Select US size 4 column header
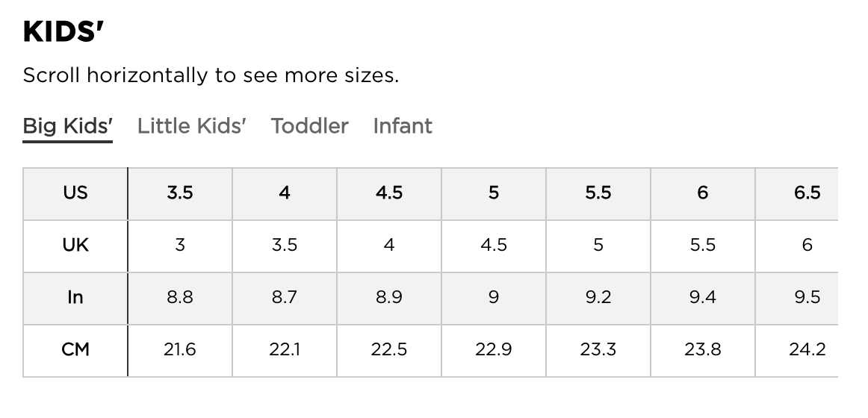The image size is (868, 418). click(285, 193)
